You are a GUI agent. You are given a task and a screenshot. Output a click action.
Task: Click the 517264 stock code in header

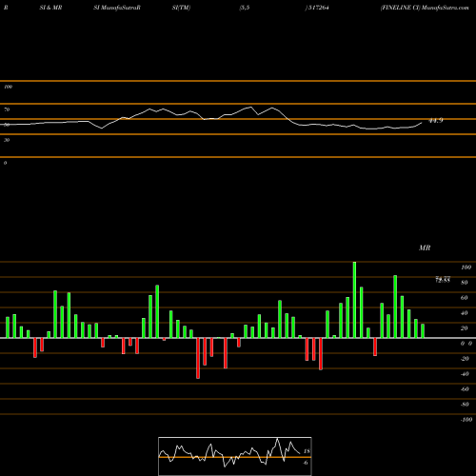[x=318, y=8]
